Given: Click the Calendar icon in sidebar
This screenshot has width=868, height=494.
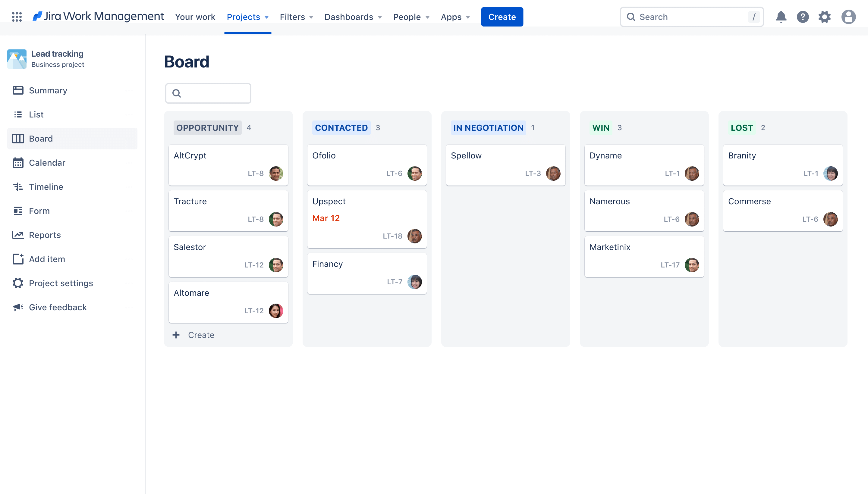Looking at the screenshot, I should [x=17, y=162].
